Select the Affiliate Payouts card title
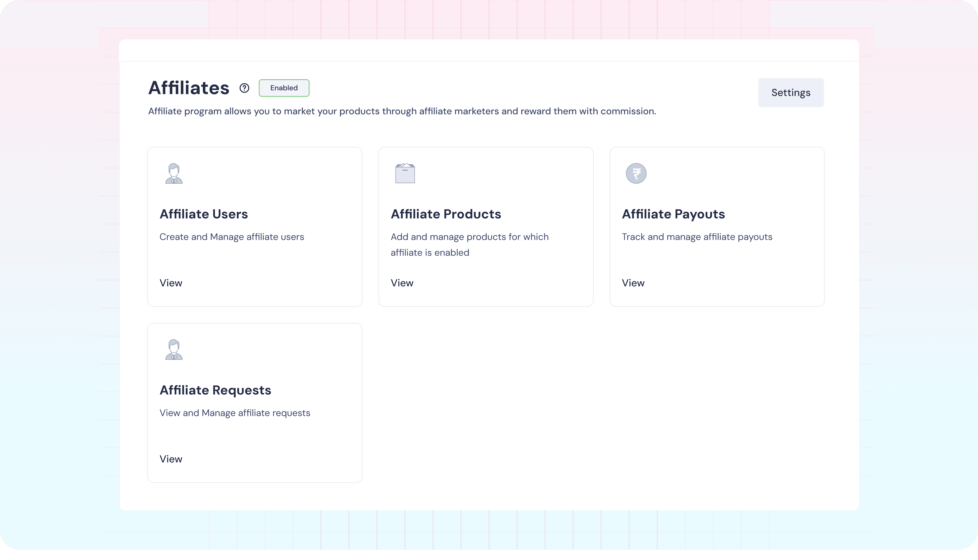This screenshot has height=560, width=978. (673, 214)
